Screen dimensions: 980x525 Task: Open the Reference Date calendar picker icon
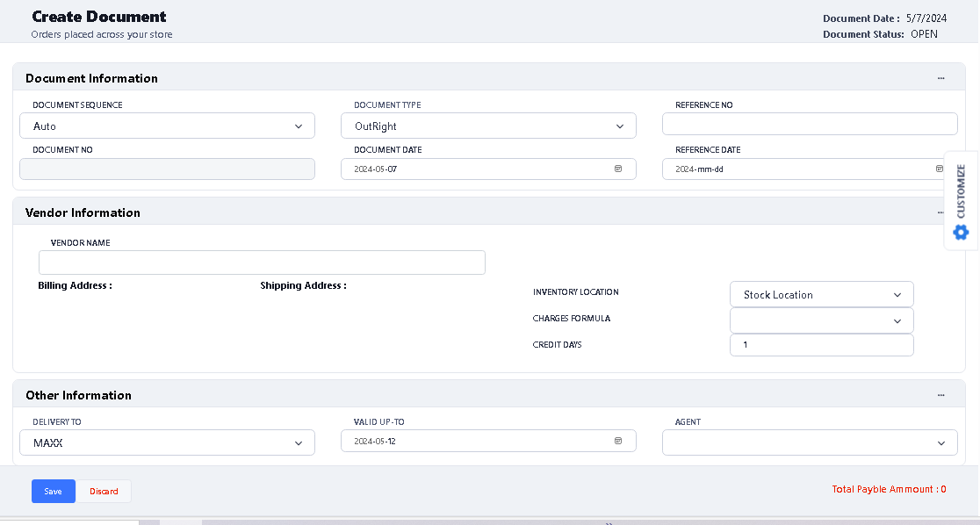(939, 169)
